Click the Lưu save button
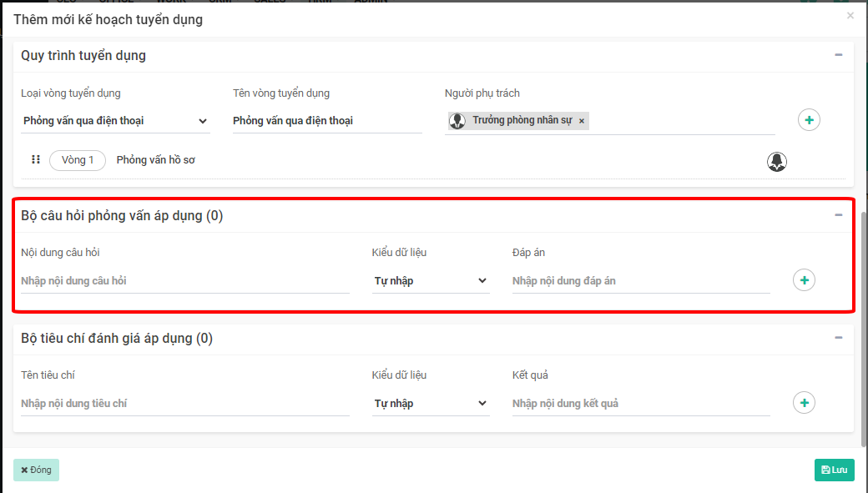The width and height of the screenshot is (868, 493). 834,470
